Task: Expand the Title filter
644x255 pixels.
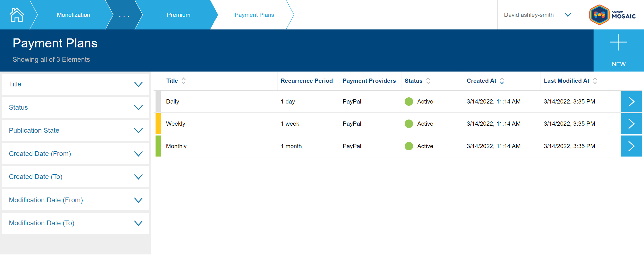Action: (138, 84)
